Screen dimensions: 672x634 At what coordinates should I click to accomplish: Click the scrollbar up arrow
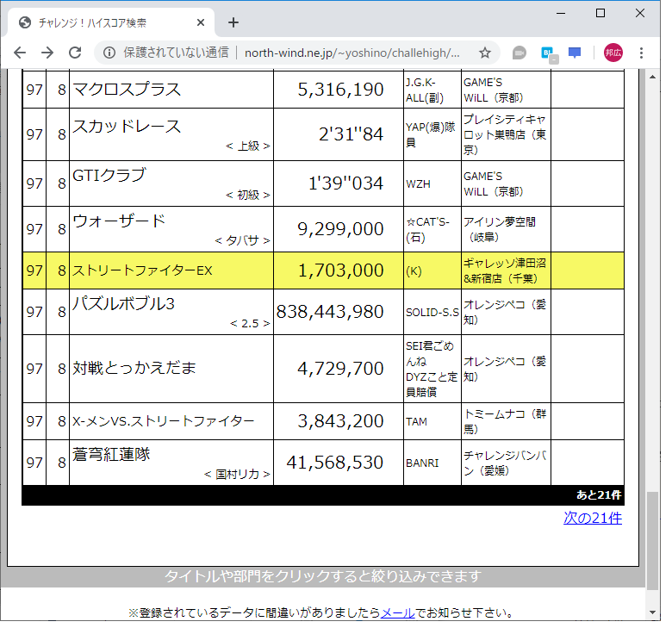point(652,78)
